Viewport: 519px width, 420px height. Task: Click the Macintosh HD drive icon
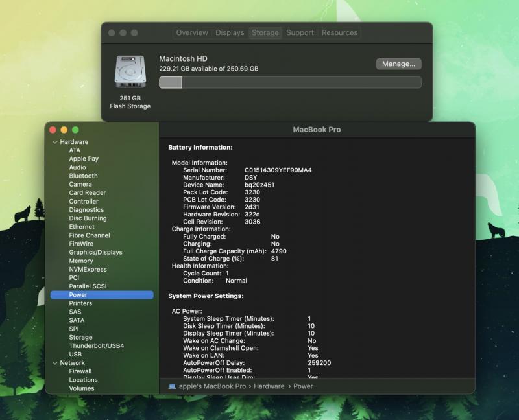point(130,72)
